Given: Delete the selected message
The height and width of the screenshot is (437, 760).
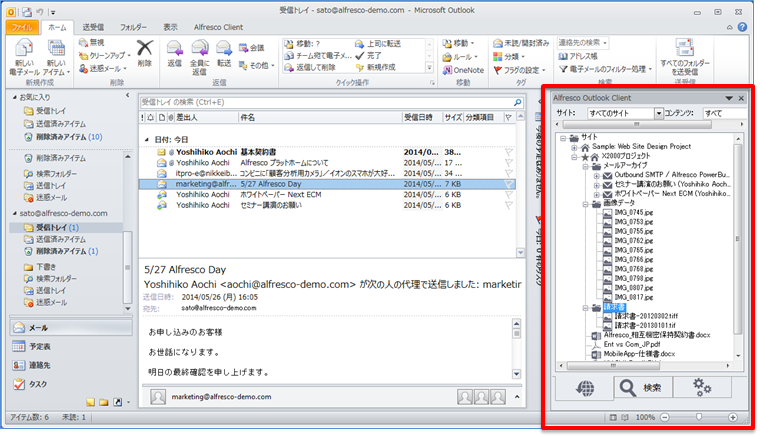Looking at the screenshot, I should [144, 53].
